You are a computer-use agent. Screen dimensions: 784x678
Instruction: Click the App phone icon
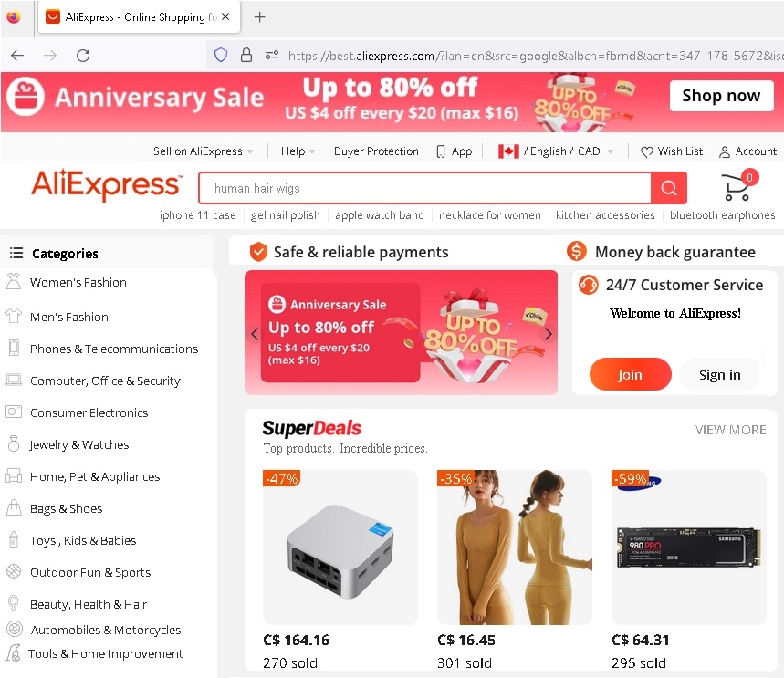[x=441, y=151]
